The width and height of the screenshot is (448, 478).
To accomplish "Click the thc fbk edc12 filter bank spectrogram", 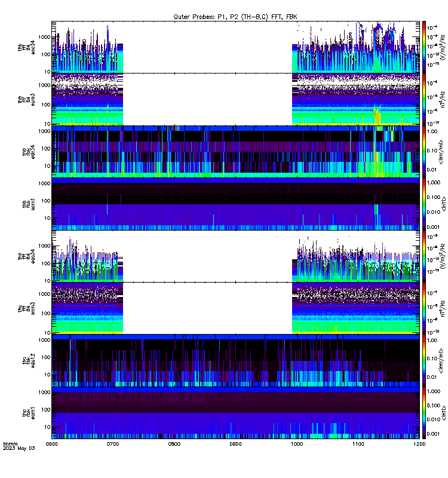I will tap(235, 361).
